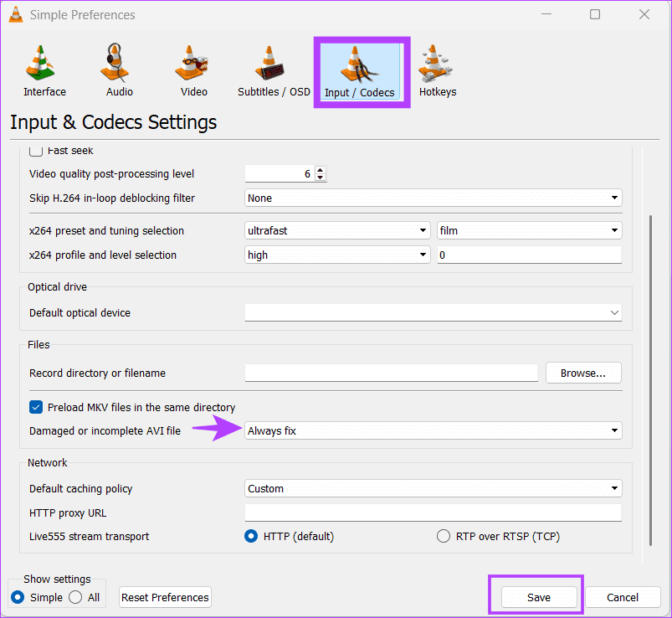
Task: Decrease video quality post-processing level
Action: (321, 178)
